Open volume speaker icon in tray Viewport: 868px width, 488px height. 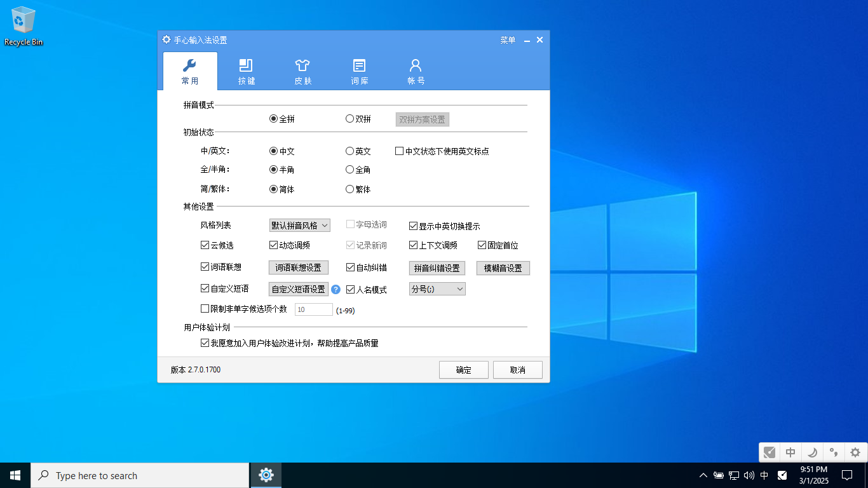pos(749,475)
